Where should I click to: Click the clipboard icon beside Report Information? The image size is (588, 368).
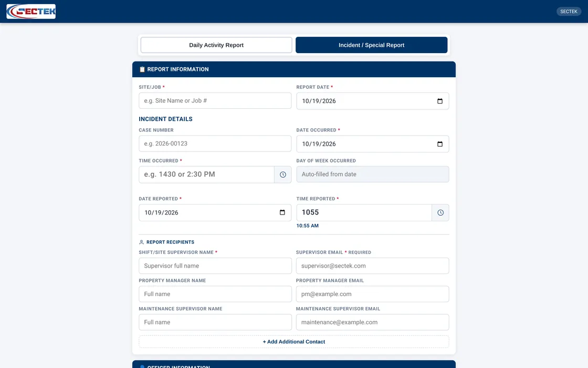(x=142, y=69)
